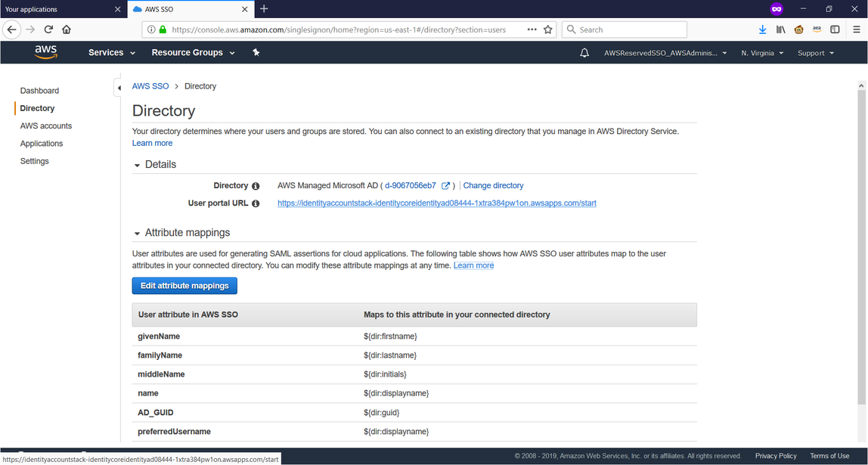Open Applications in sidebar
Viewport: 868px width, 465px height.
[x=42, y=144]
